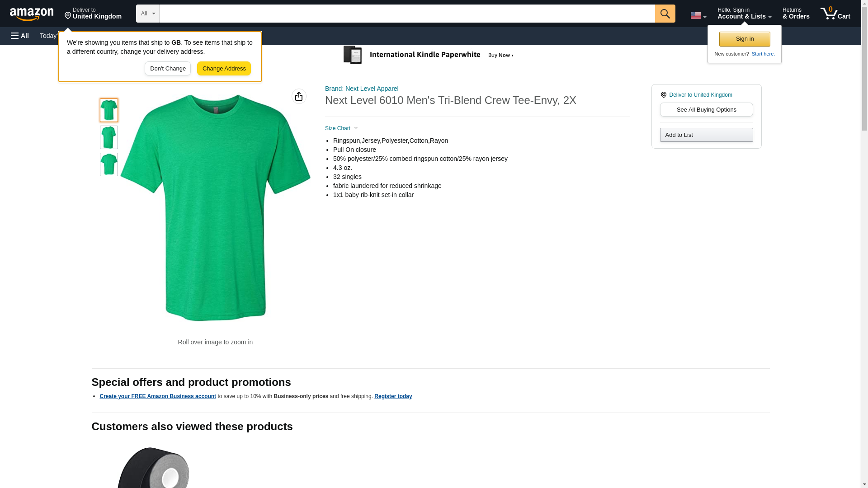Viewport: 868px width, 488px height.
Task: Expand the Size Chart dropdown
Action: coord(341,128)
